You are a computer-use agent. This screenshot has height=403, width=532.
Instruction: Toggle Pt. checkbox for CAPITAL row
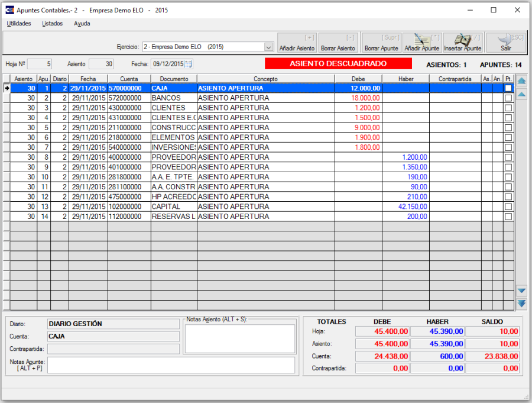pyautogui.click(x=508, y=207)
